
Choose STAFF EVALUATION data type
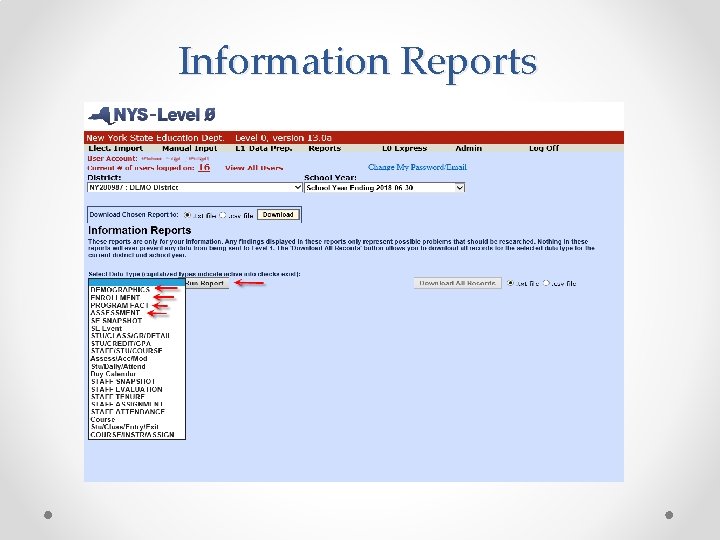(127, 389)
